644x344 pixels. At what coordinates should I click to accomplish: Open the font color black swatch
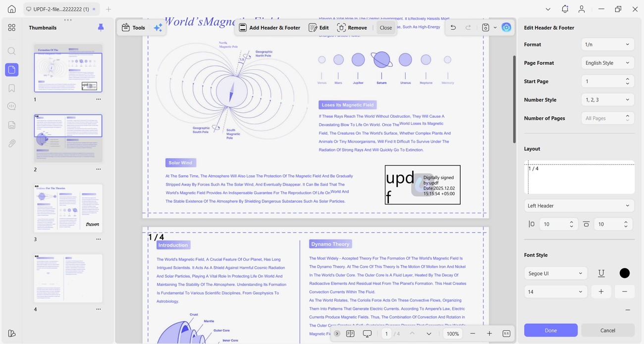coord(625,273)
